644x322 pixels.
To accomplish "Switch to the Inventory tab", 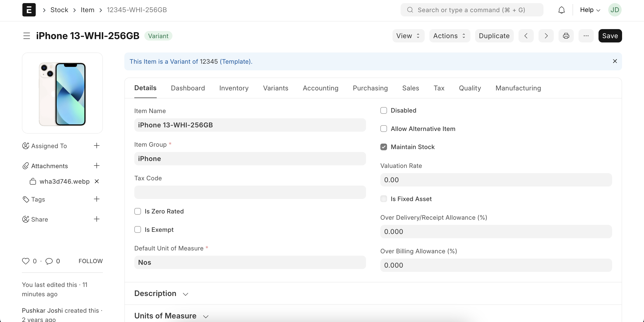I will (234, 88).
